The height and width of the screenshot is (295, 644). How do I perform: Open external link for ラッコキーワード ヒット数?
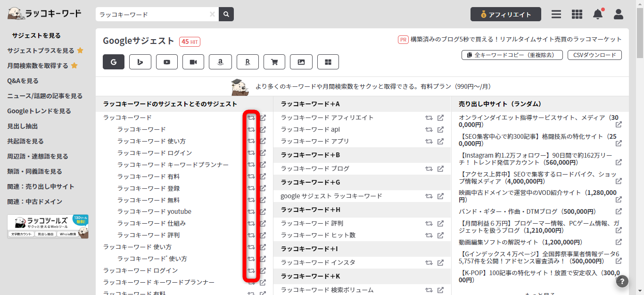440,235
